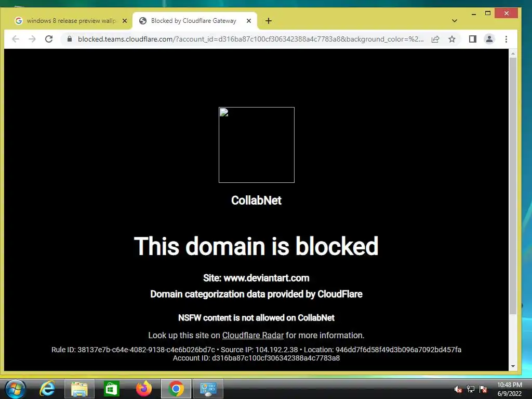The width and height of the screenshot is (532, 399).
Task: Click the CollabNet name under the logo
Action: (256, 200)
